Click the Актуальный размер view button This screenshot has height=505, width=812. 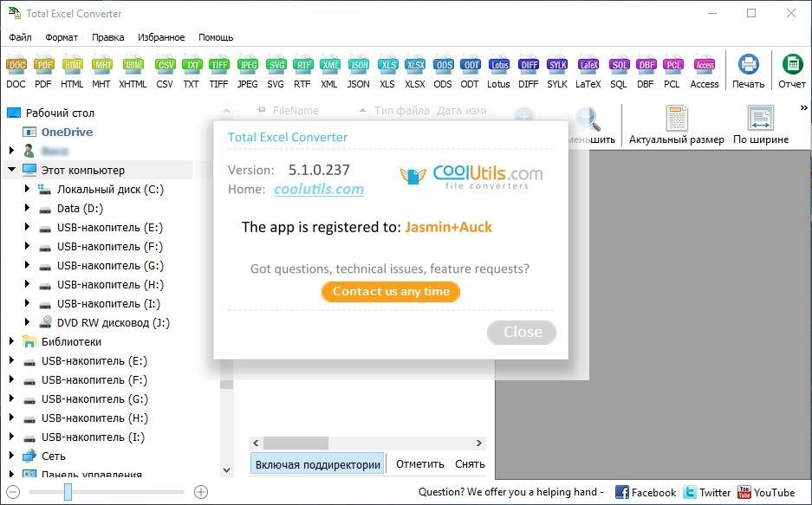click(x=676, y=125)
